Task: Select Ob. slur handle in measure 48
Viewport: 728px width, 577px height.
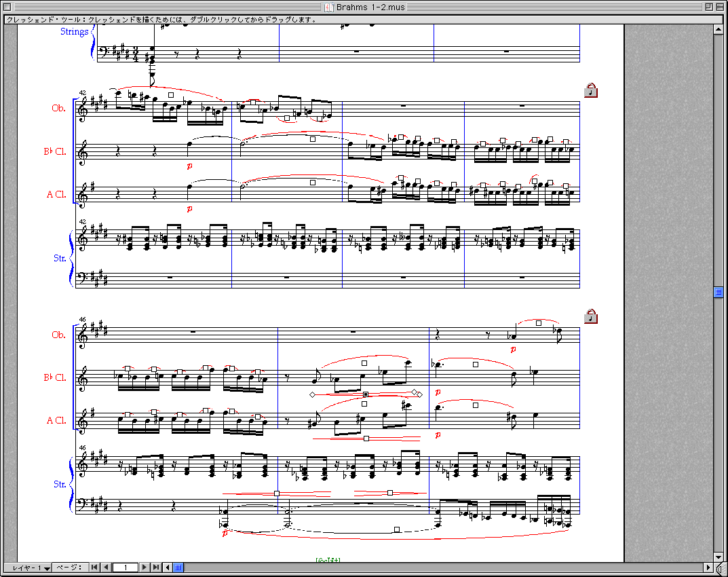Action: click(539, 323)
